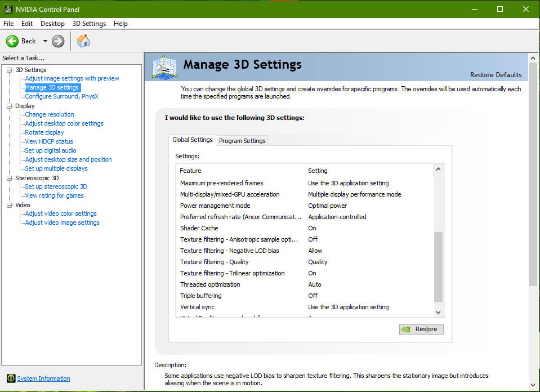Image resolution: width=540 pixels, height=392 pixels.
Task: Click the Manage 3D Settings header icon
Action: click(x=165, y=68)
